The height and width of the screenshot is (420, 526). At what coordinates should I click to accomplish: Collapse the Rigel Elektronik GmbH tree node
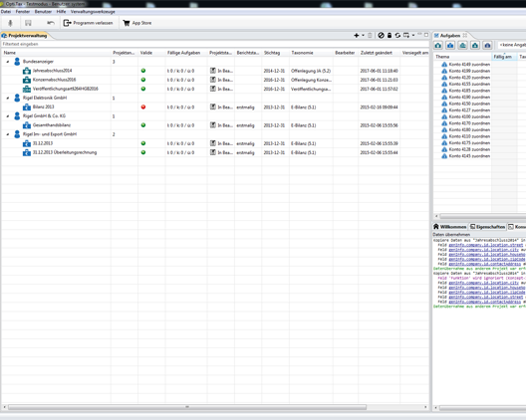8,98
